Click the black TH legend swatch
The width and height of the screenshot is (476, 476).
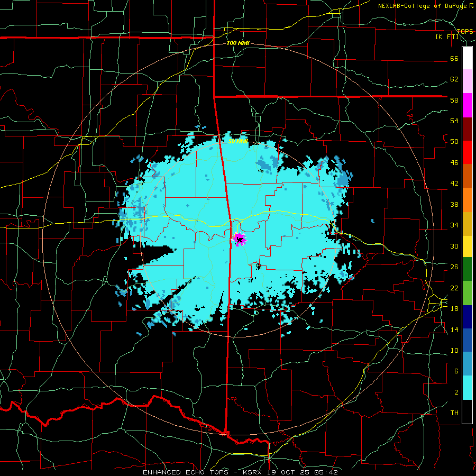click(x=467, y=411)
